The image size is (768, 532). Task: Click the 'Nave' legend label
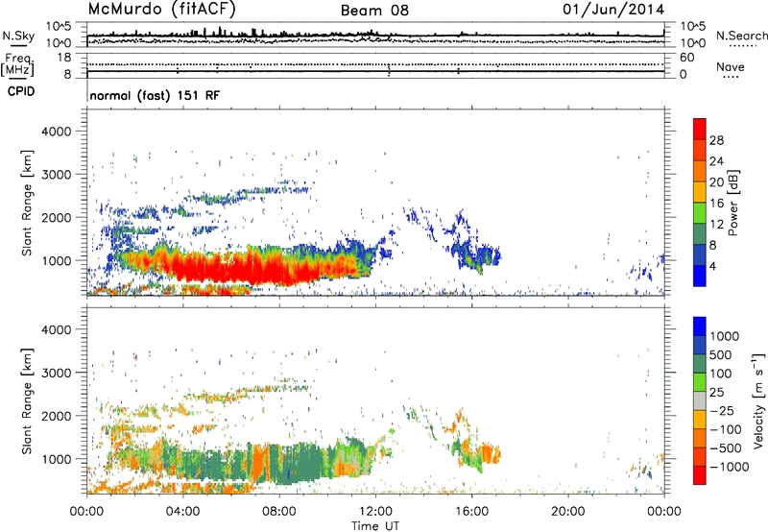tap(731, 66)
